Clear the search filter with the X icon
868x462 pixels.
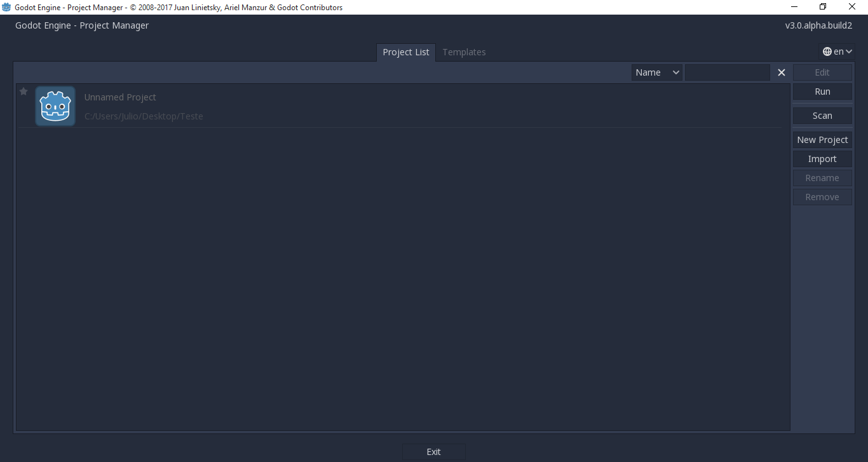781,72
